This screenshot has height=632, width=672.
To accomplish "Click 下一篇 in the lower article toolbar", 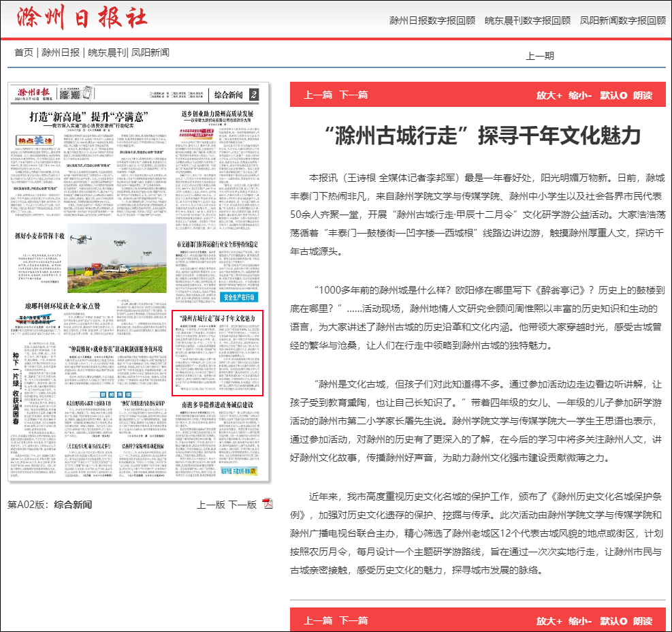I will point(353,620).
